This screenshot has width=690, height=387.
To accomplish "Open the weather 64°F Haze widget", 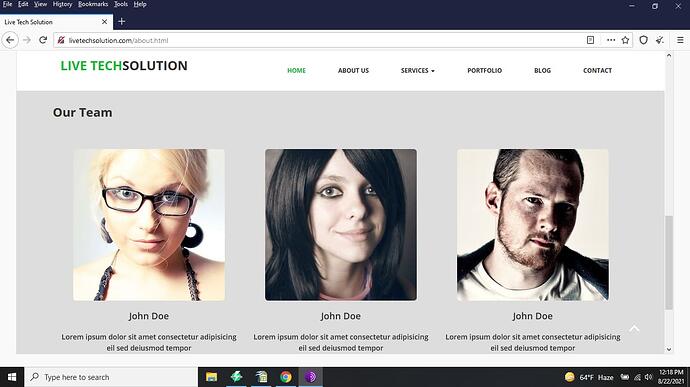I will 589,377.
